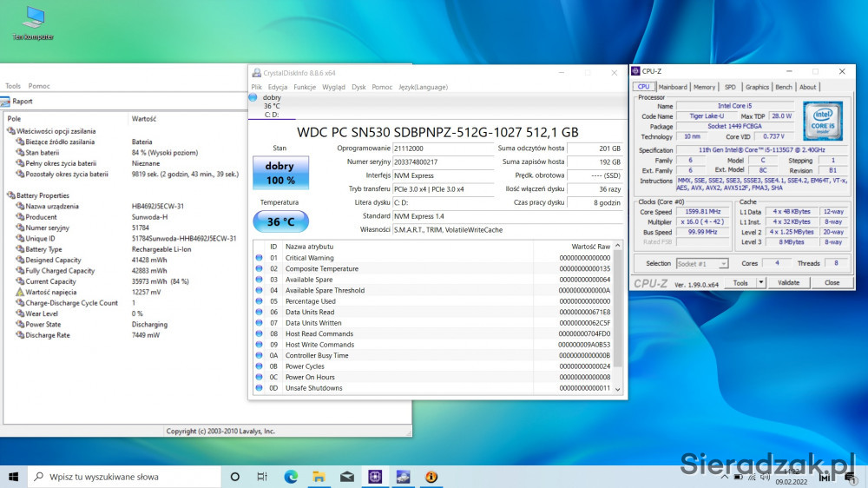Click the 36 °C temperature box
This screenshot has width=868, height=488.
tap(280, 221)
